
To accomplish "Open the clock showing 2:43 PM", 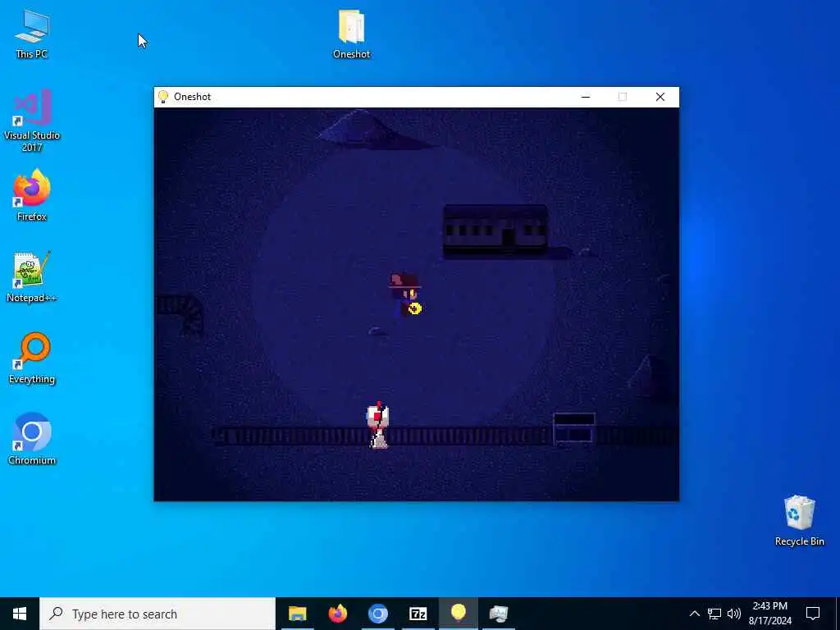I will tap(769, 614).
